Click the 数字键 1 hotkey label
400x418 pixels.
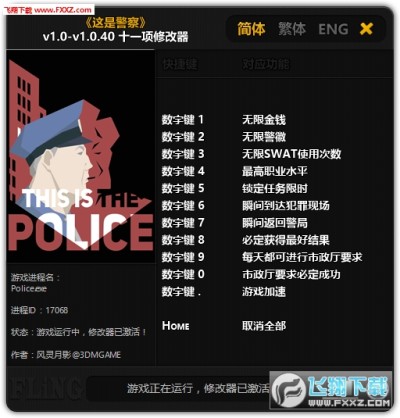[183, 120]
